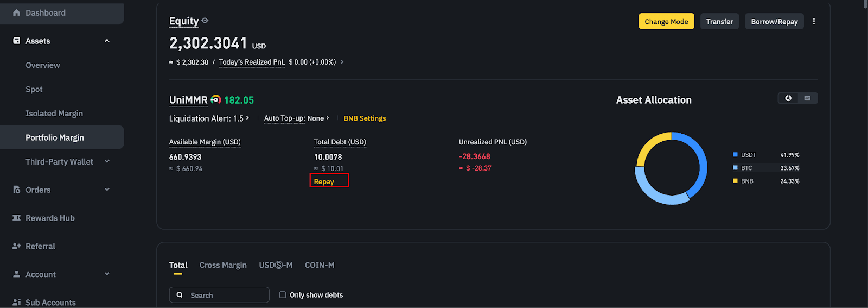This screenshot has width=868, height=308.
Task: Expand the Third-Party Wallet submenu
Action: [x=107, y=161]
